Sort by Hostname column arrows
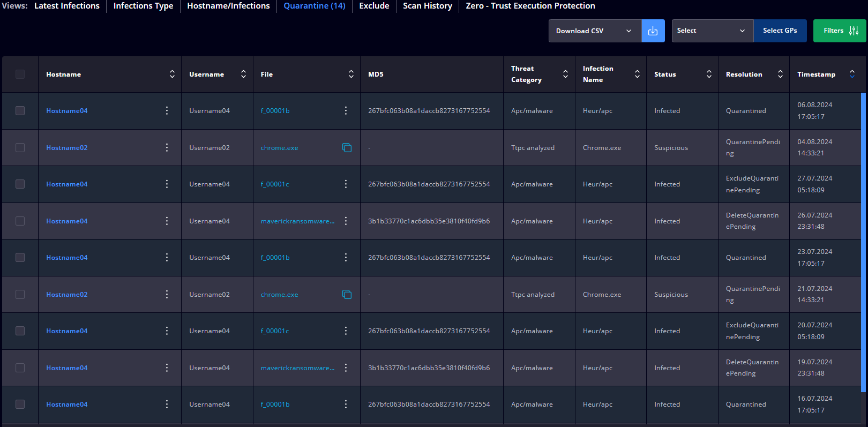 (x=172, y=74)
